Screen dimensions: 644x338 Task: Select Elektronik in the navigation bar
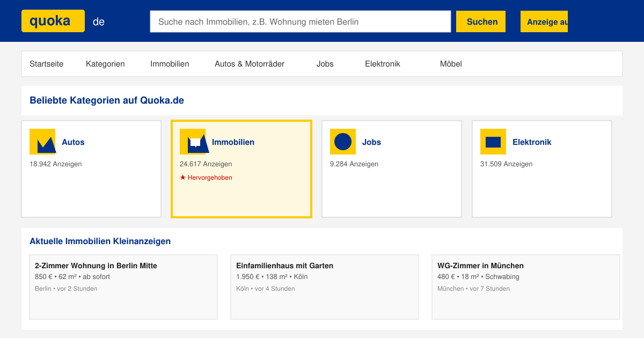383,64
